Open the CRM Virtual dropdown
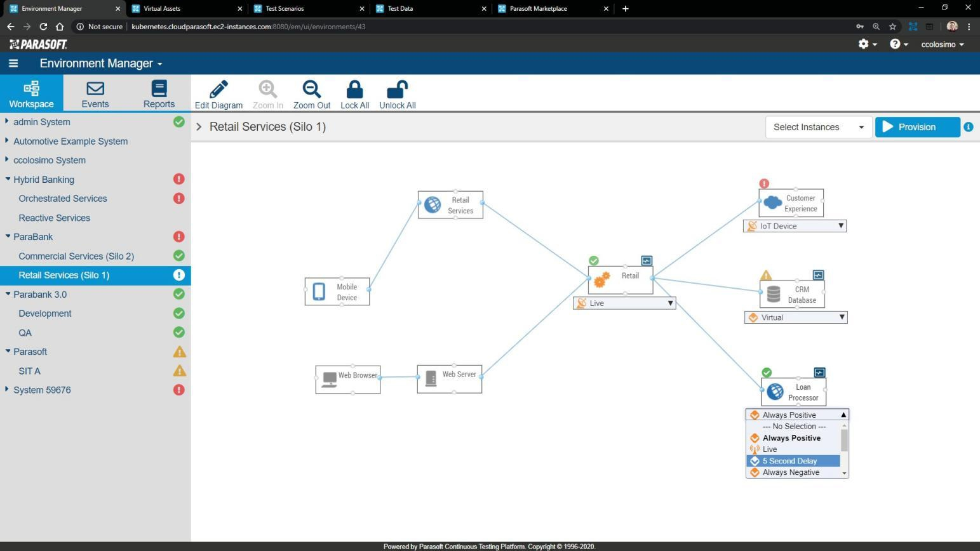Screen dimensions: 980x551 (x=796, y=317)
